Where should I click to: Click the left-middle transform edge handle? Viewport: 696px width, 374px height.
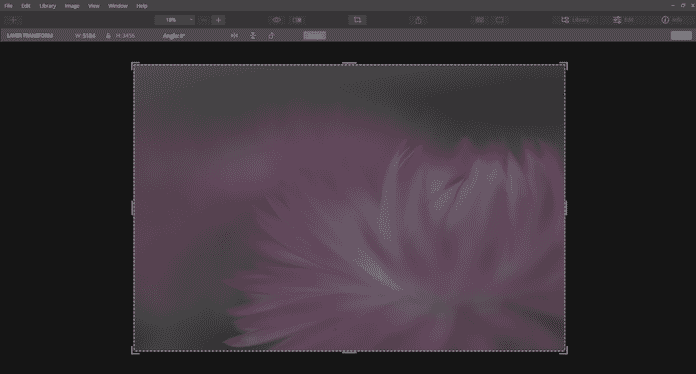(133, 208)
